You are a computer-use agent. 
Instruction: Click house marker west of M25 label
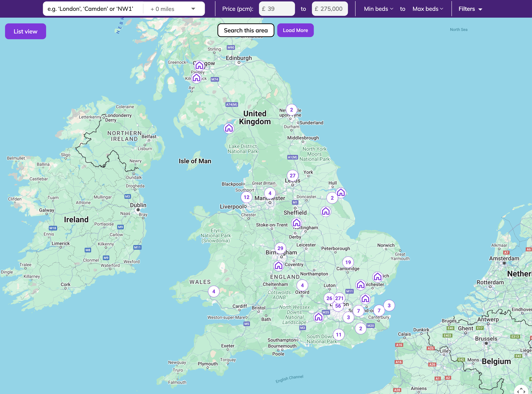tap(318, 317)
